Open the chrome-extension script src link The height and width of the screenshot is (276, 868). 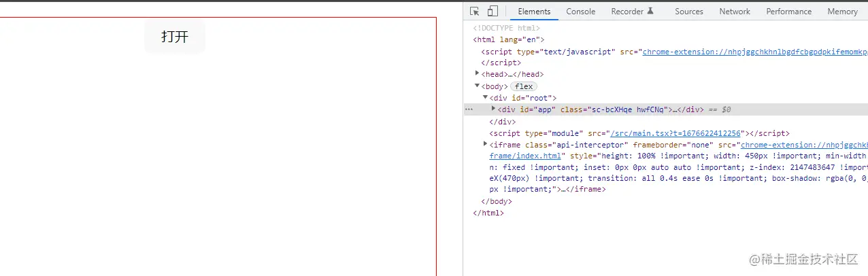pyautogui.click(x=755, y=52)
